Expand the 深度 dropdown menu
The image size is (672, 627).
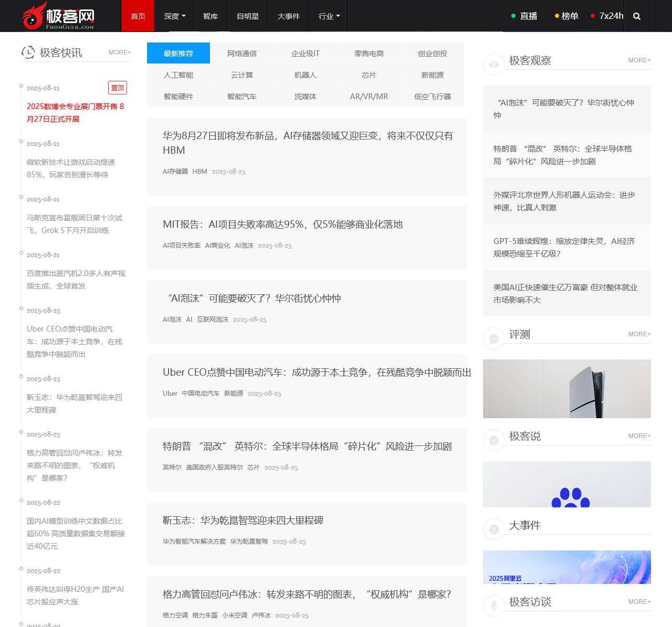pos(174,16)
